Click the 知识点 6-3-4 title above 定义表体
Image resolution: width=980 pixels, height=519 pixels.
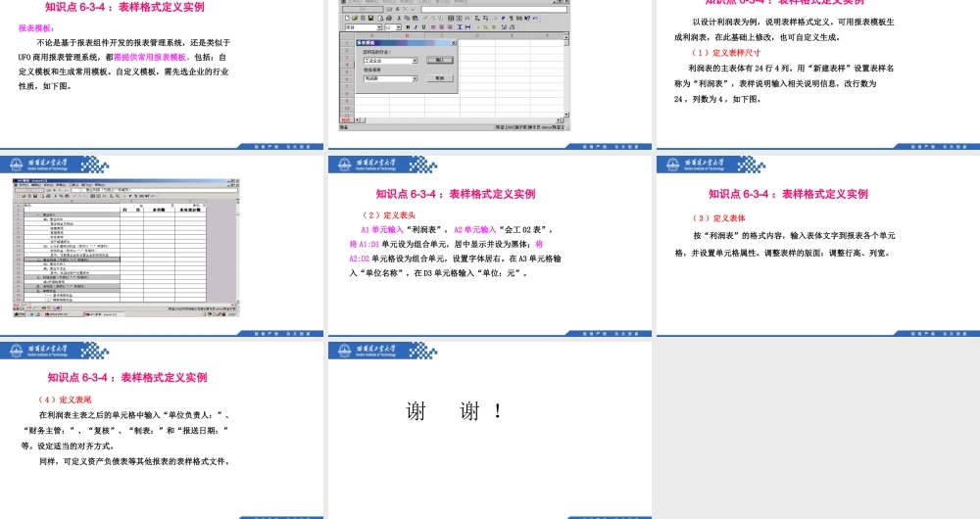pos(788,194)
